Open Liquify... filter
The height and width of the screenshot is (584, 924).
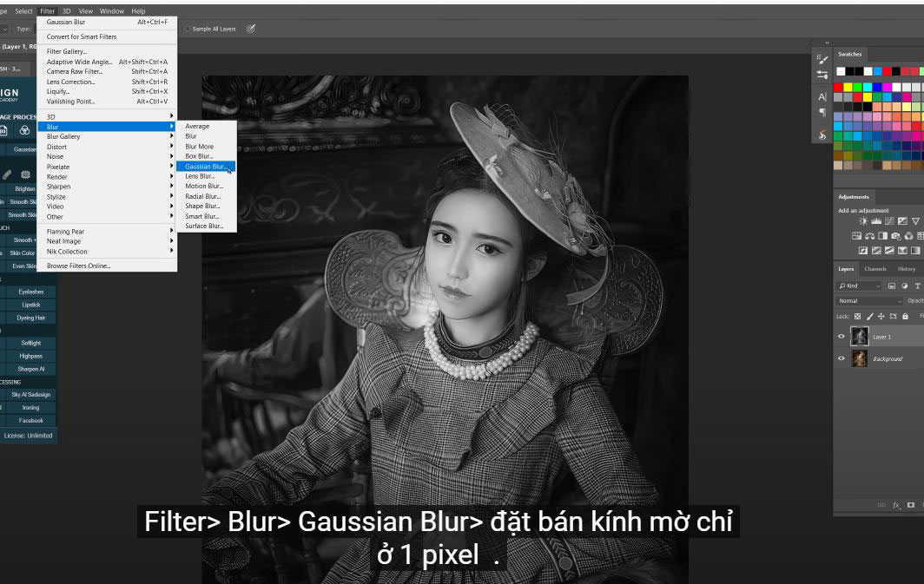coord(107,91)
